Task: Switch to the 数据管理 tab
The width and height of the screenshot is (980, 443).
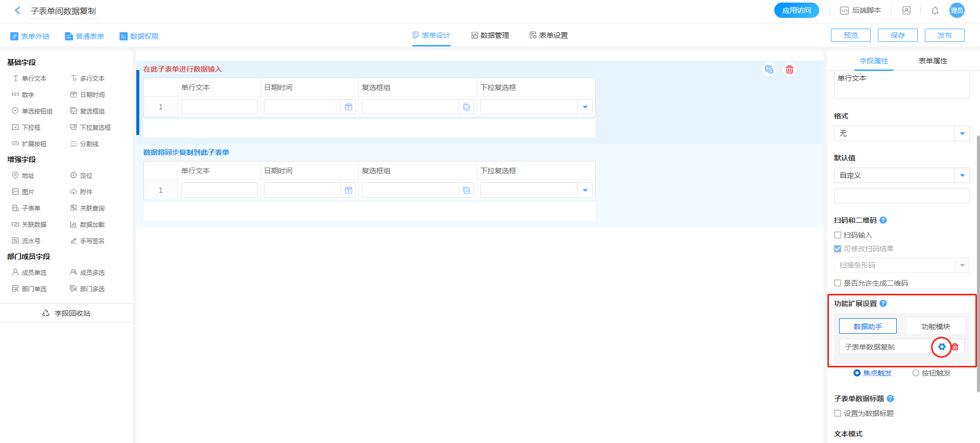Action: [490, 35]
